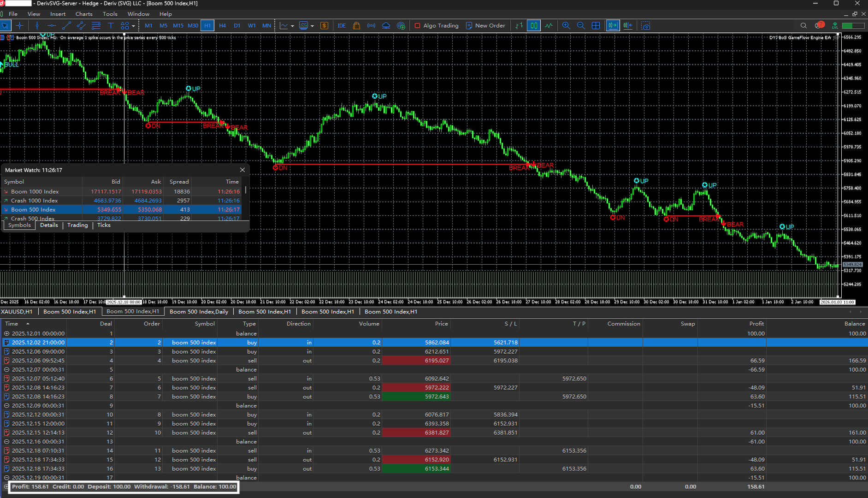Toggle Algo Trading on or off
Screen dimensions: 868x498
437,26
